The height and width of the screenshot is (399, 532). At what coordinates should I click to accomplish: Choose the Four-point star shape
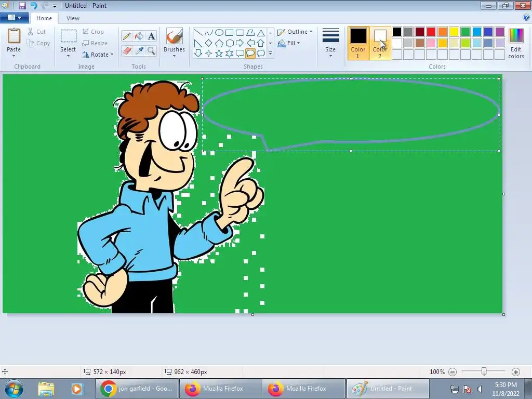pyautogui.click(x=209, y=54)
